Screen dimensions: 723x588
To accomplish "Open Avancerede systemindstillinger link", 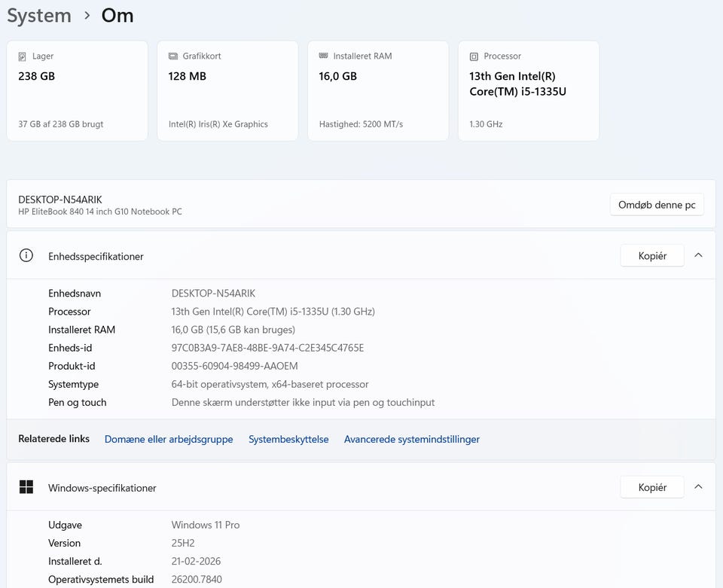I will click(412, 439).
